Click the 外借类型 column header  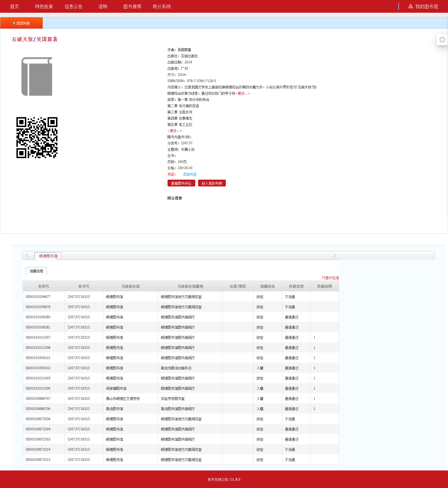coord(296,286)
